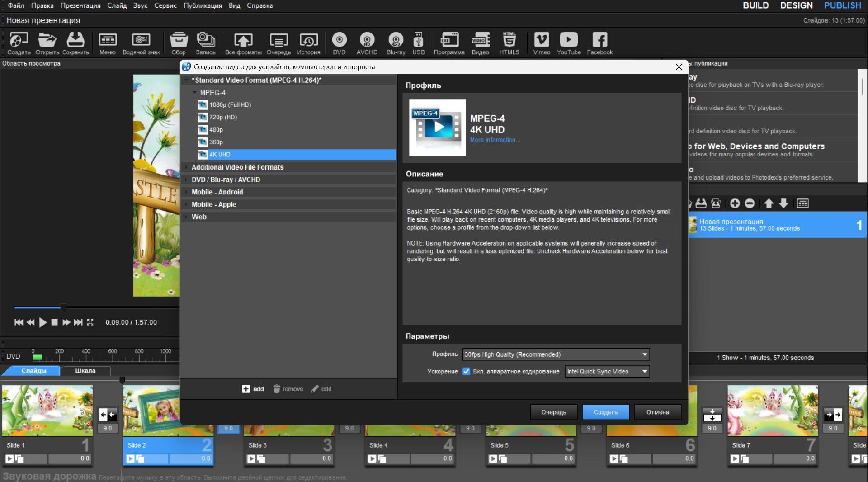Switch to the Шкала tab
Image resolution: width=868 pixels, height=482 pixels.
click(x=85, y=371)
